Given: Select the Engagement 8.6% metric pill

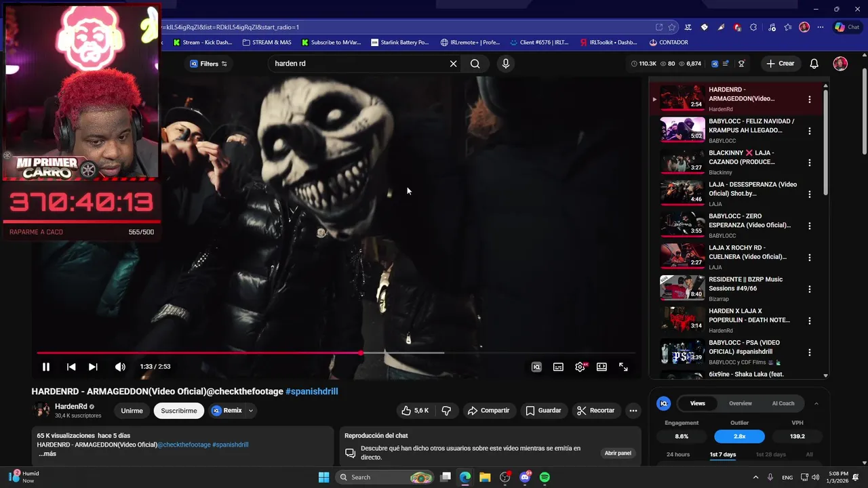Looking at the screenshot, I should pyautogui.click(x=682, y=436).
